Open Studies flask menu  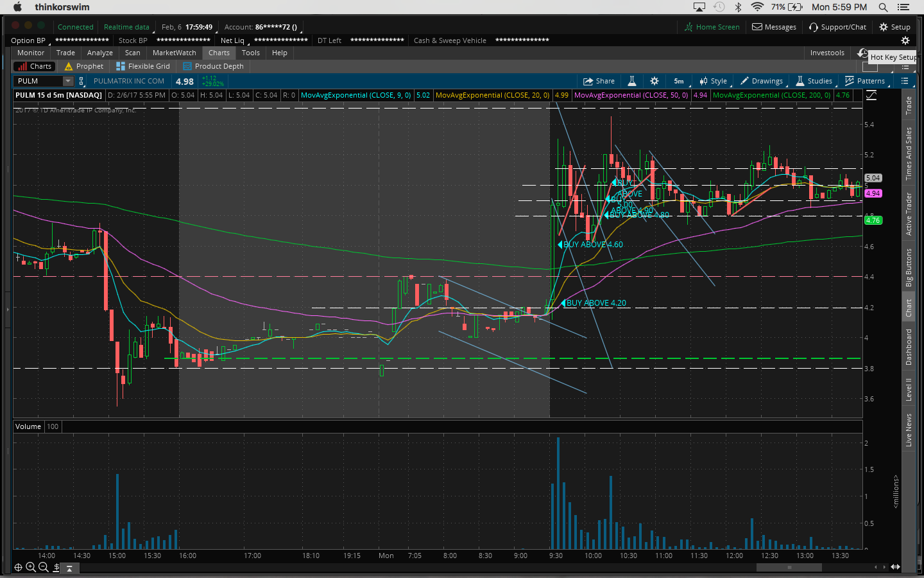coord(814,81)
